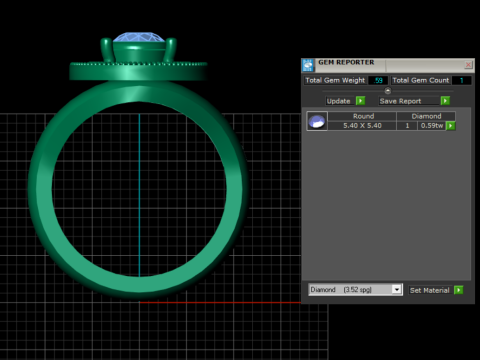Click the Total Gem Weight value field

click(x=378, y=80)
